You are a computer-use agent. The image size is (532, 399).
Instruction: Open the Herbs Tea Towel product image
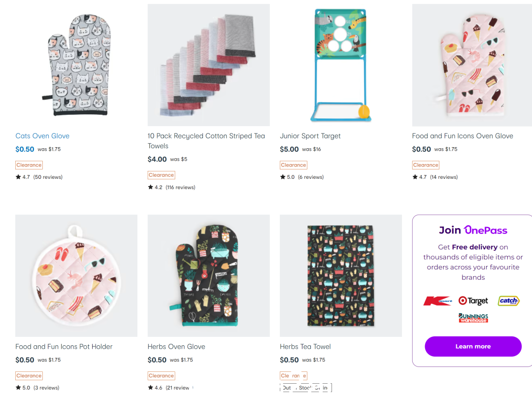click(341, 275)
